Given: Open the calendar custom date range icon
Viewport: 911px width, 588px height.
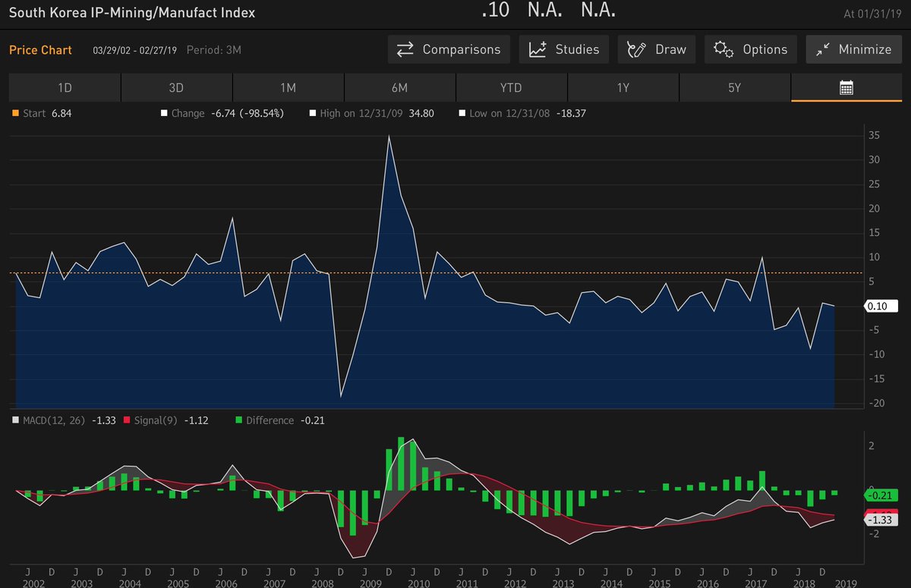Looking at the screenshot, I should [x=845, y=87].
